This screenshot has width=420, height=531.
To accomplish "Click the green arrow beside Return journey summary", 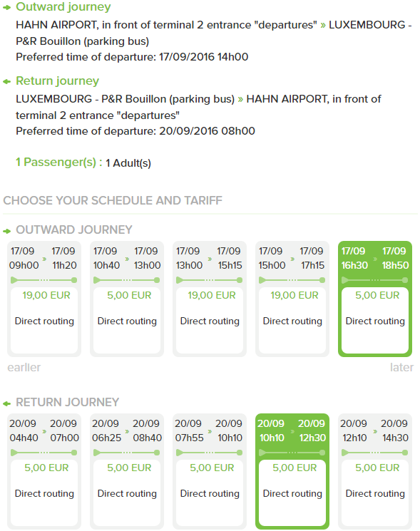I will click(x=7, y=82).
